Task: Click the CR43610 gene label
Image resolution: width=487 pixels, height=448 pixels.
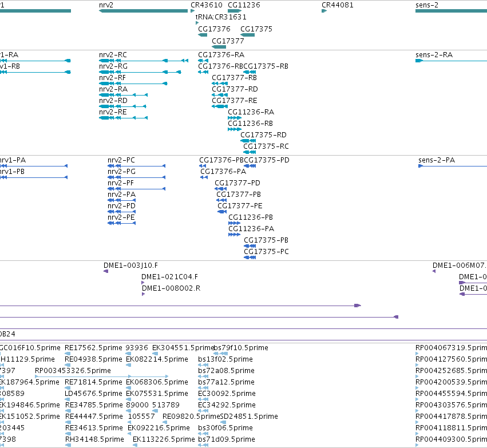Action: (x=207, y=5)
